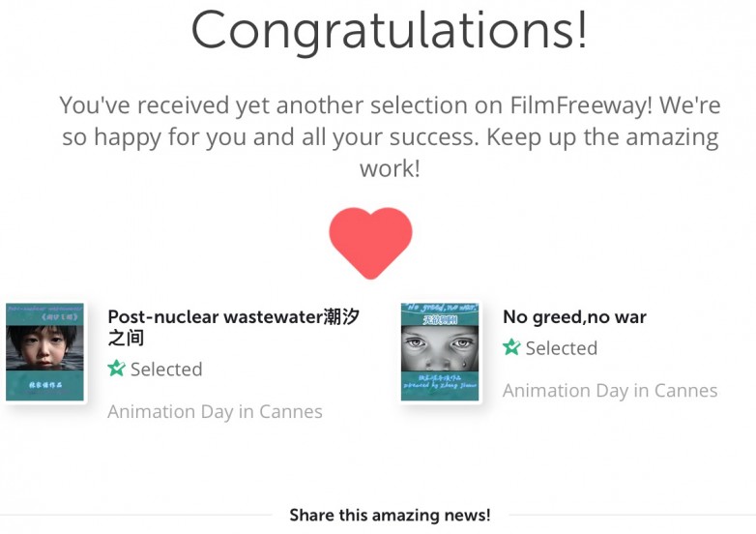Open the Post-nuclear wastewater poster thumbnail

[44, 352]
